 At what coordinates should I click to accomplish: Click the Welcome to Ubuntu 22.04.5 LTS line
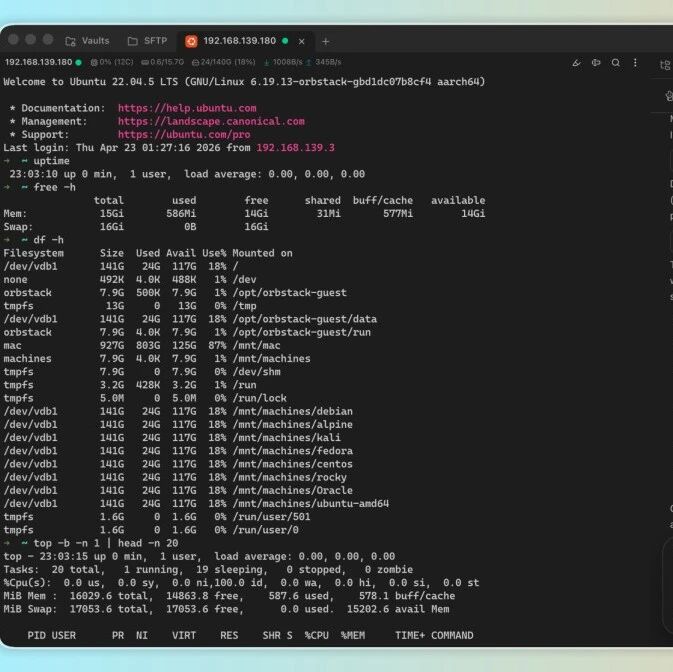[244, 82]
